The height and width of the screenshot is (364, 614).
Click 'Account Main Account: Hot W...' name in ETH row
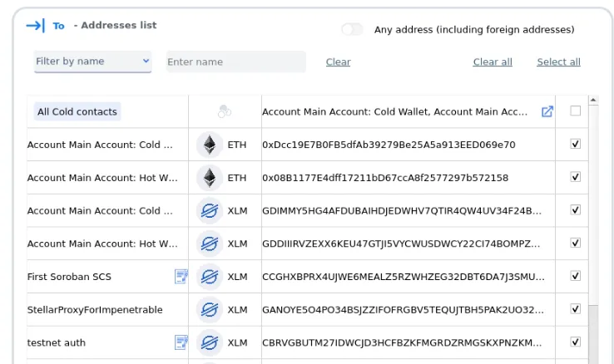coord(102,178)
